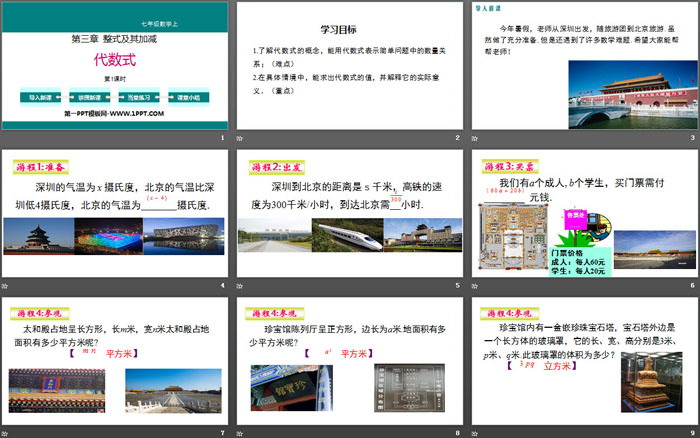The image size is (700, 438).
Task: Select the title slide 代数式 thumbnail
Action: pyautogui.click(x=114, y=66)
